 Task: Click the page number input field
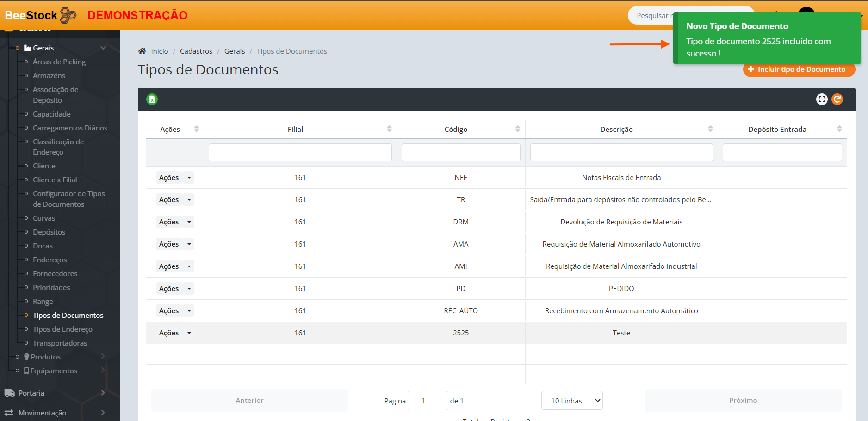pos(428,401)
